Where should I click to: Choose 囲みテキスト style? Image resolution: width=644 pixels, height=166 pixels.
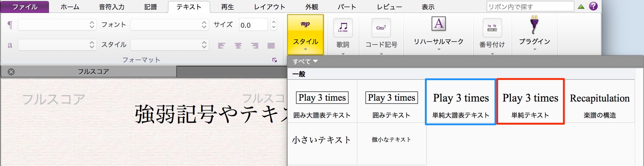(392, 102)
